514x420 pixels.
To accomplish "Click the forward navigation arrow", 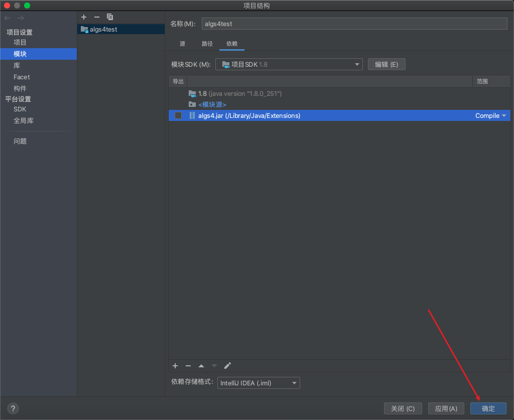I will (x=21, y=18).
